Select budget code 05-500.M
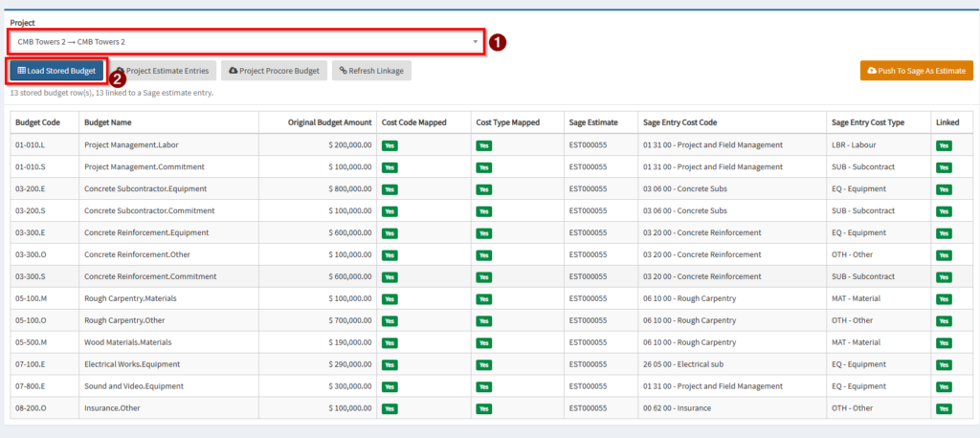Image resolution: width=980 pixels, height=438 pixels. tap(32, 342)
